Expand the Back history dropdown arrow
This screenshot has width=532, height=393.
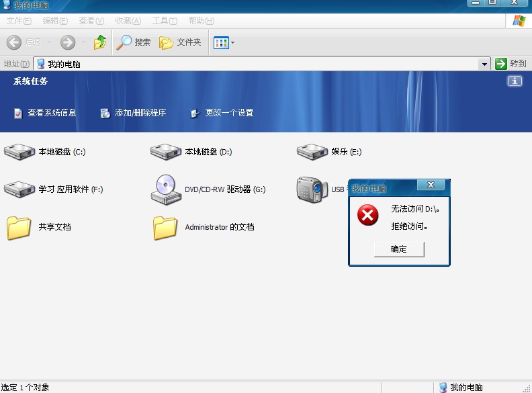[x=49, y=42]
